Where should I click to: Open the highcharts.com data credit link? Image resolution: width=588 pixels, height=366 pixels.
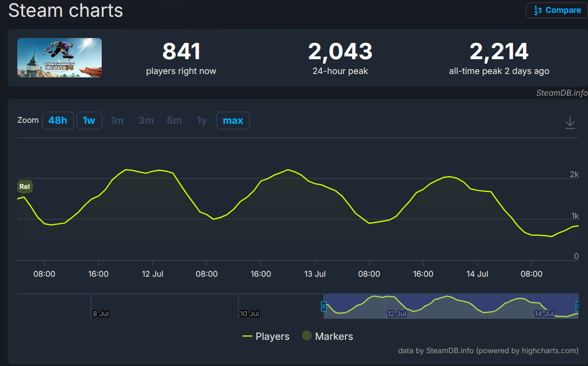click(x=488, y=351)
